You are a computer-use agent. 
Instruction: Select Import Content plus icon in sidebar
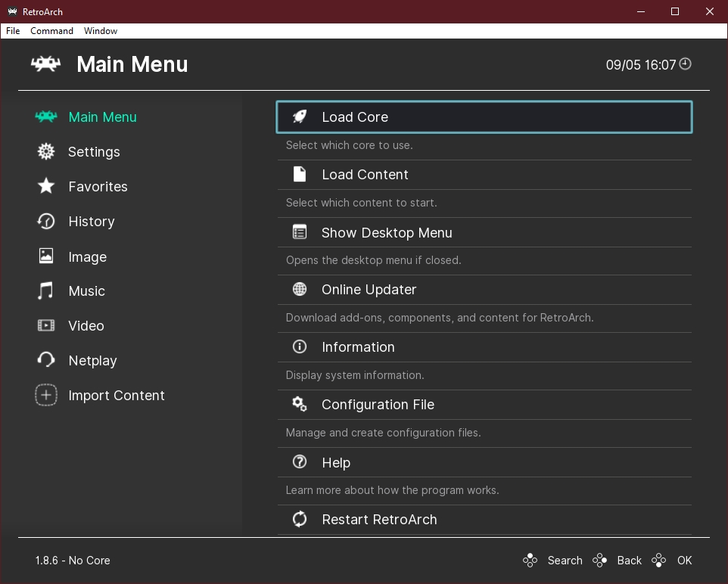46,396
